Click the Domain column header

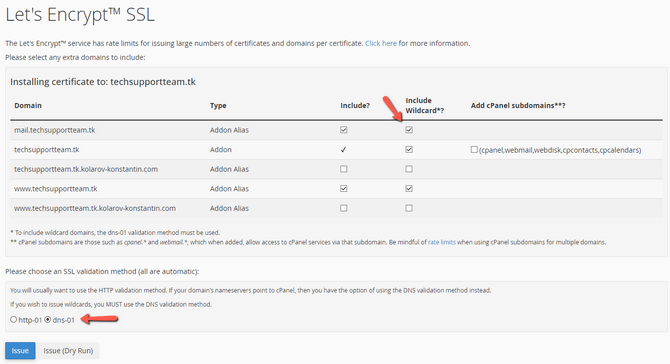click(28, 106)
